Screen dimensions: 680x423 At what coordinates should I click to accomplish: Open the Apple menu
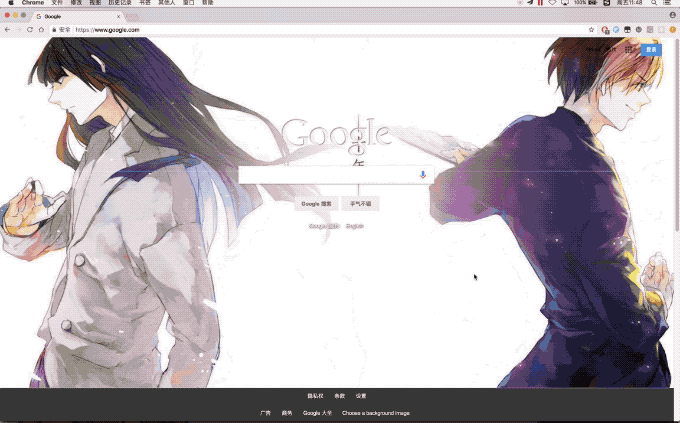coord(11,2)
